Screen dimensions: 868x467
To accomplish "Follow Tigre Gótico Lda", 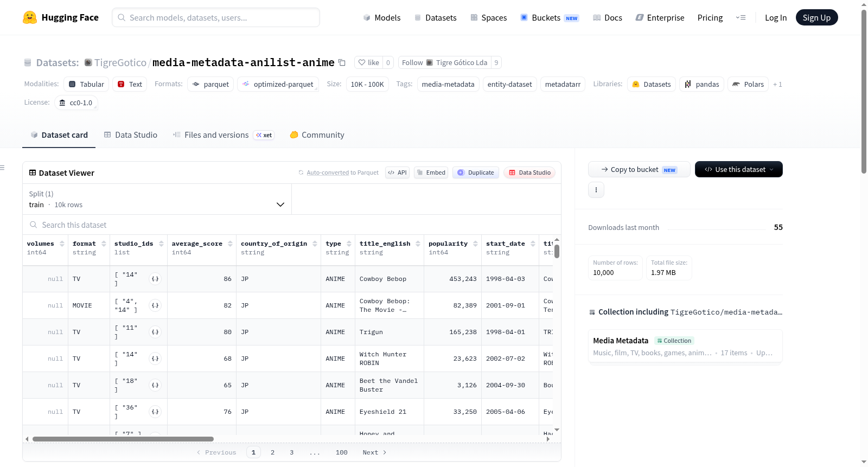I will (444, 62).
